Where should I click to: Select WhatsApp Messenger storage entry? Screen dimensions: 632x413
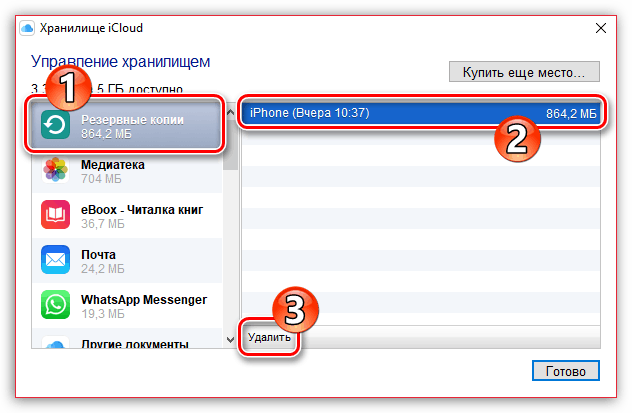pos(127,305)
